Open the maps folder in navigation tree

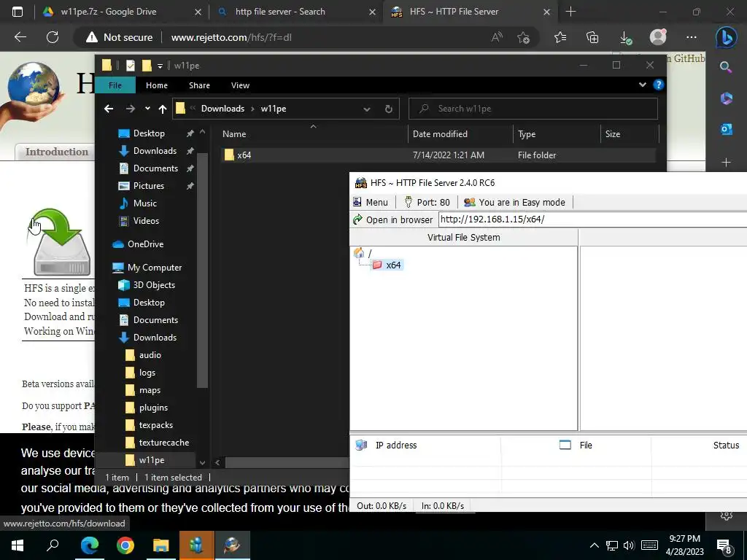[150, 391]
